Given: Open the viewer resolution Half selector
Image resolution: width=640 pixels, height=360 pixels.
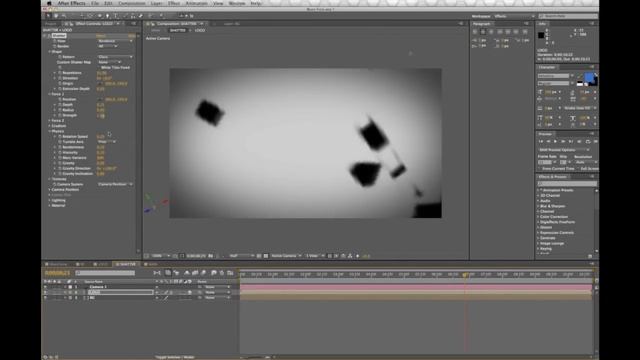Looking at the screenshot, I should (241, 256).
